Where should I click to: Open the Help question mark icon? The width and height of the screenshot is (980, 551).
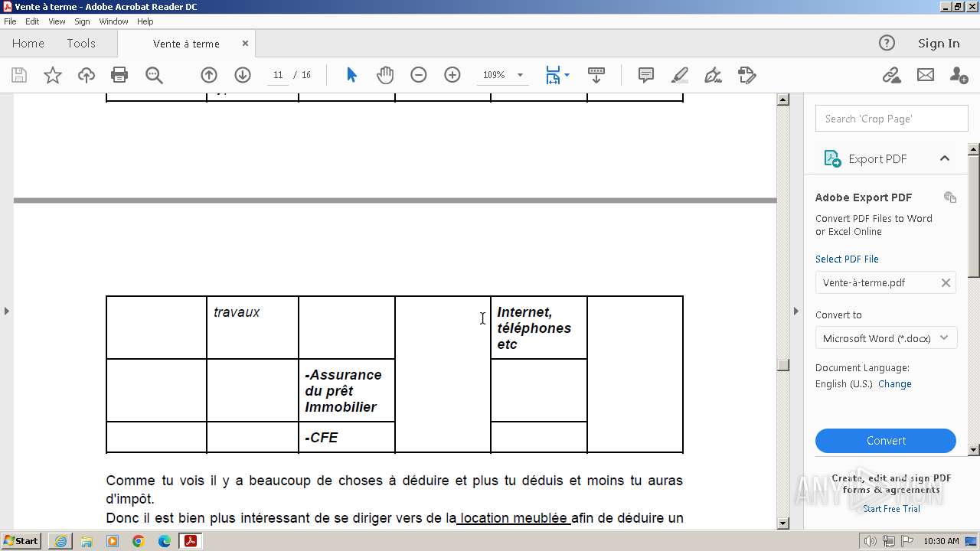(887, 43)
